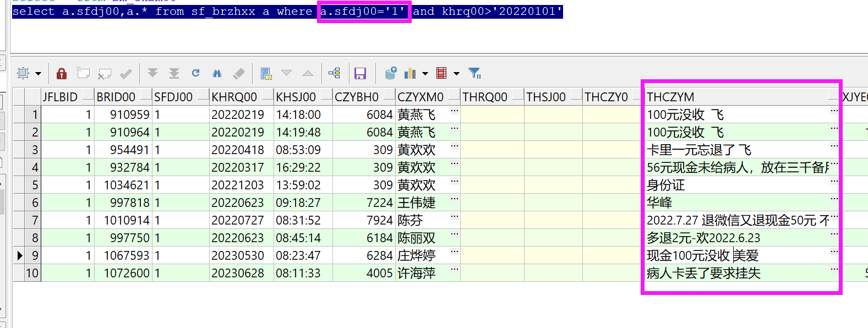Click cell 910959 in BRID00 column
Screen dimensions: 868x328
tap(123, 114)
